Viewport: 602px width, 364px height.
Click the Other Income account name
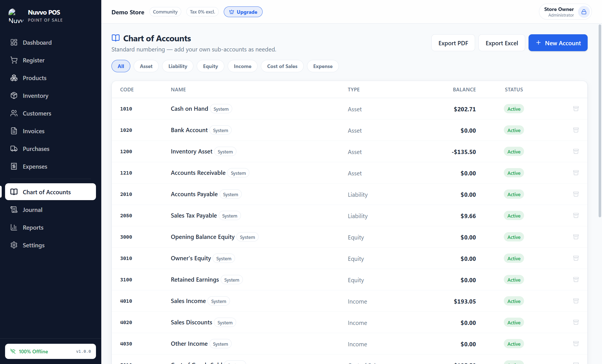189,343
